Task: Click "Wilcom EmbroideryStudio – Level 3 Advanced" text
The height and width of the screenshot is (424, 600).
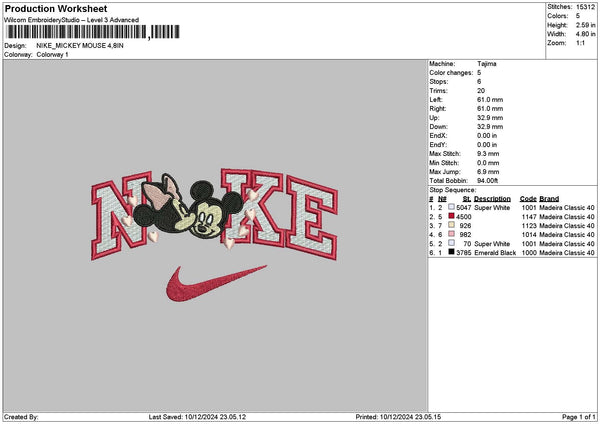Action: 72,20
